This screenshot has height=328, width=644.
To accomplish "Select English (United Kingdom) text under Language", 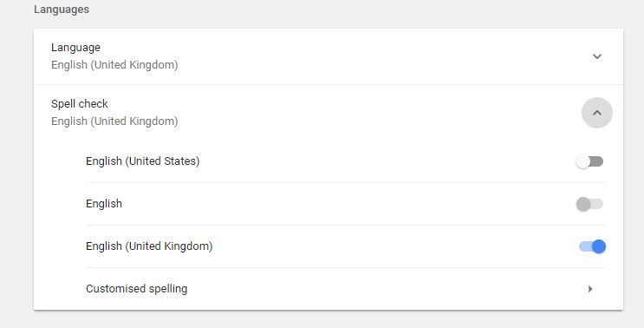I will 114,65.
